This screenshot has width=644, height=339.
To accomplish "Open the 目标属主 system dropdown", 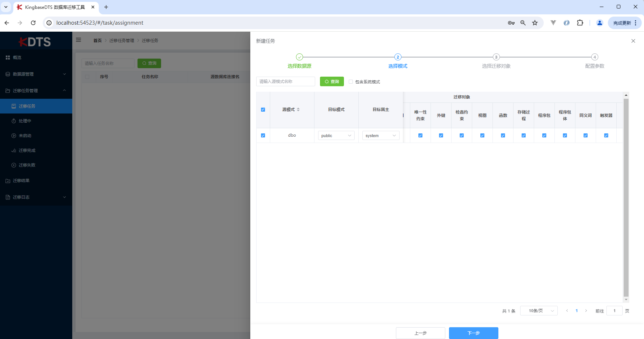I will (x=380, y=136).
